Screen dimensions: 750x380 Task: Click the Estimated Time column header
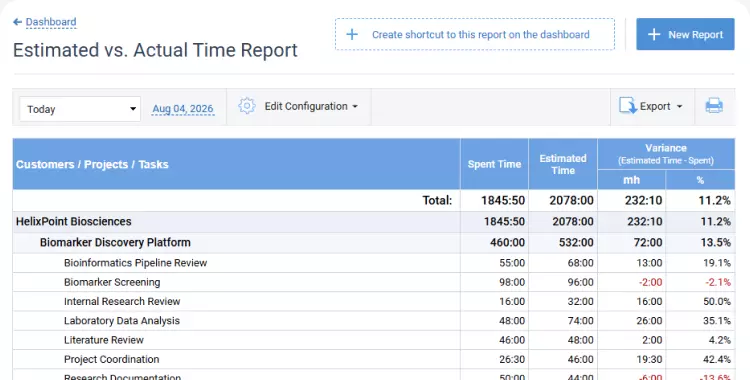coord(563,164)
